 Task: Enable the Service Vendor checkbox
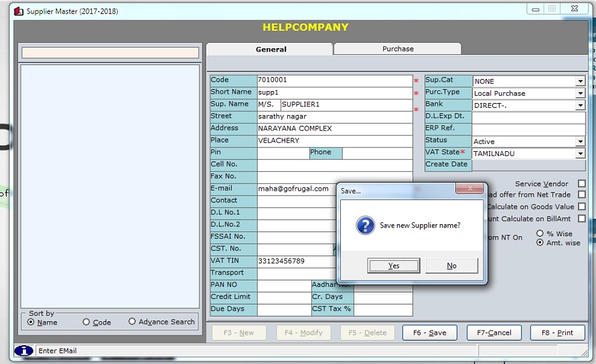point(581,183)
